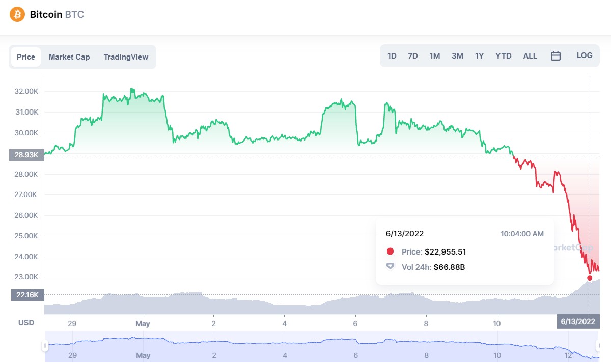Viewport: 611px width, 364px height.
Task: Click the Bitcoin BTC logo icon
Action: click(16, 14)
